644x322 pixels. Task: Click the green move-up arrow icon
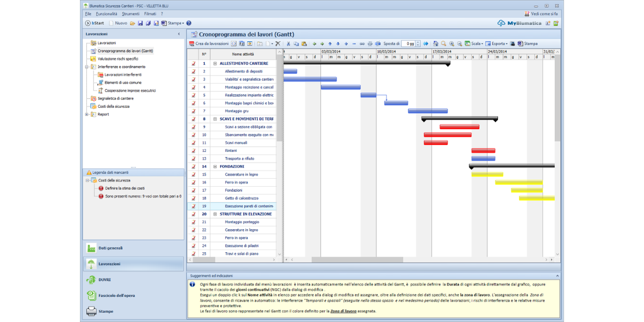[x=330, y=43]
